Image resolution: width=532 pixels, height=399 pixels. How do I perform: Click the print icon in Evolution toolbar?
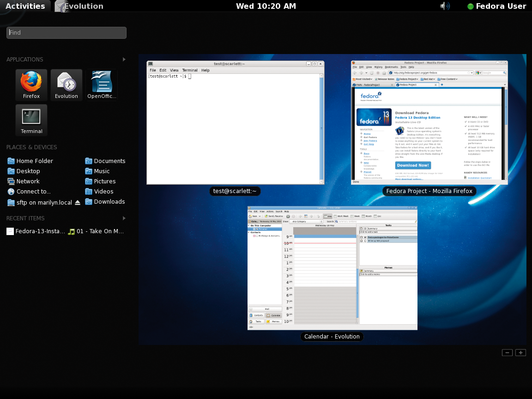click(288, 216)
